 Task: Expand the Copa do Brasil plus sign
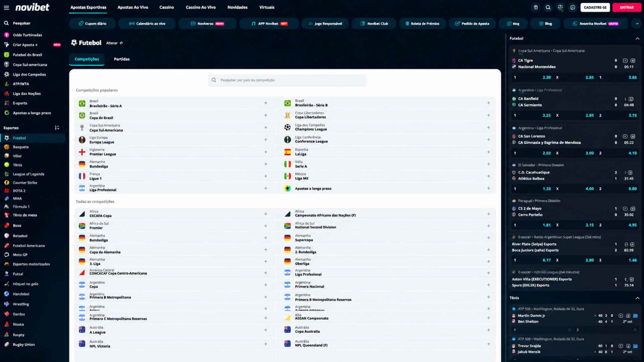[266, 115]
